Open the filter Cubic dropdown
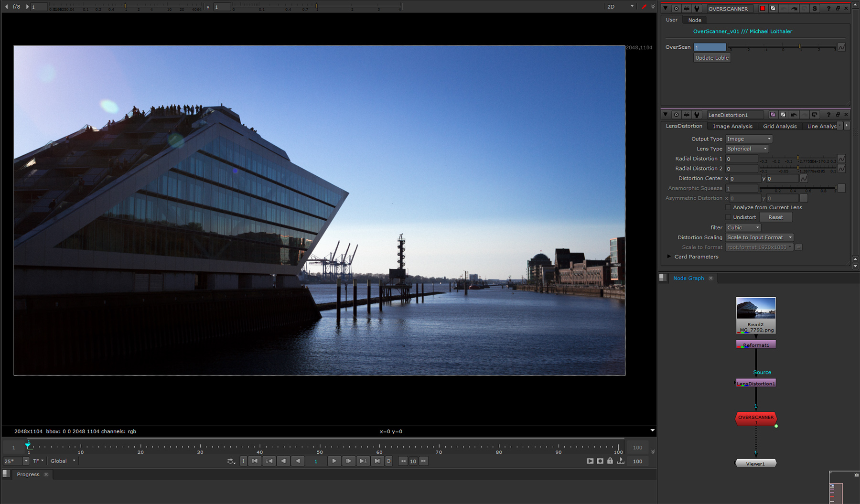The height and width of the screenshot is (504, 860). [743, 228]
